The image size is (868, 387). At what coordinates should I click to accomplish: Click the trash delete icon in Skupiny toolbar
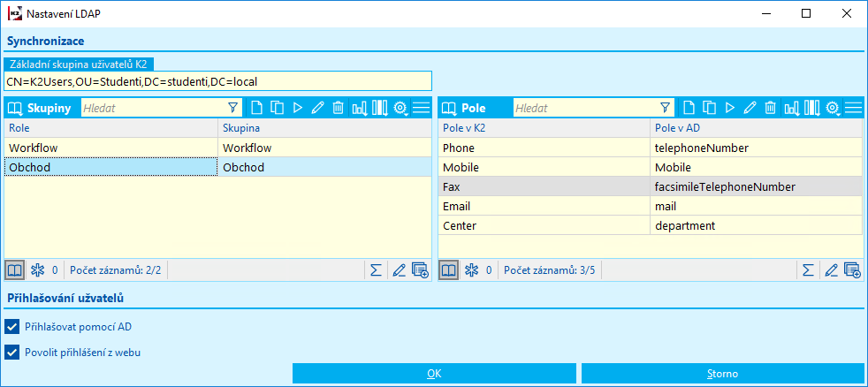[338, 108]
